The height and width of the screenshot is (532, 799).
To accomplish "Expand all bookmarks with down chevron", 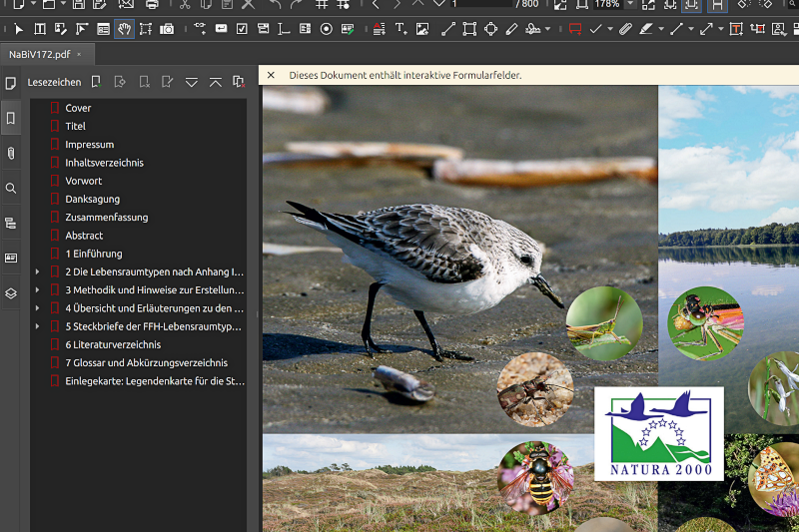I will (x=192, y=82).
